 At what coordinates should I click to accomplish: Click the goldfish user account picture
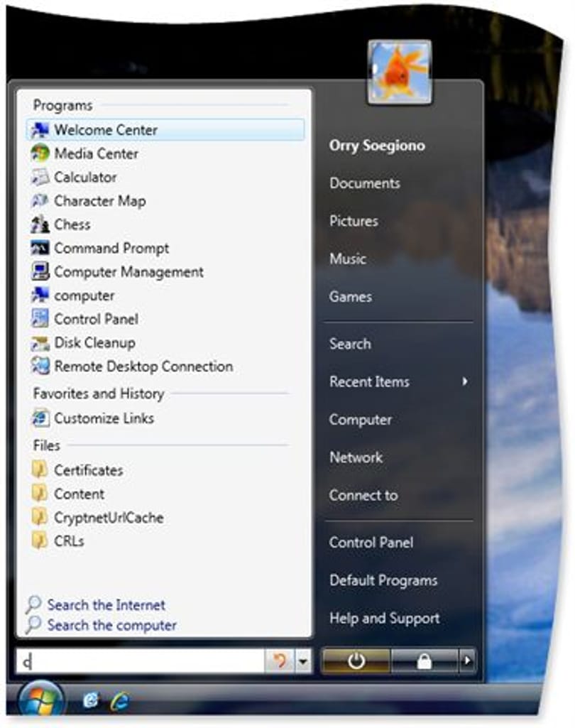coord(400,72)
